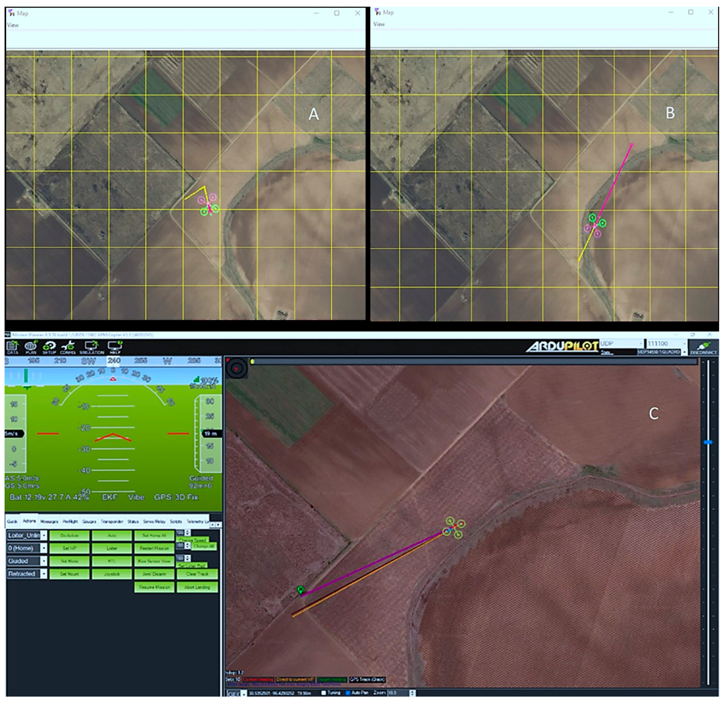Click the Abort Landing button
The width and height of the screenshot is (728, 704).
(197, 587)
